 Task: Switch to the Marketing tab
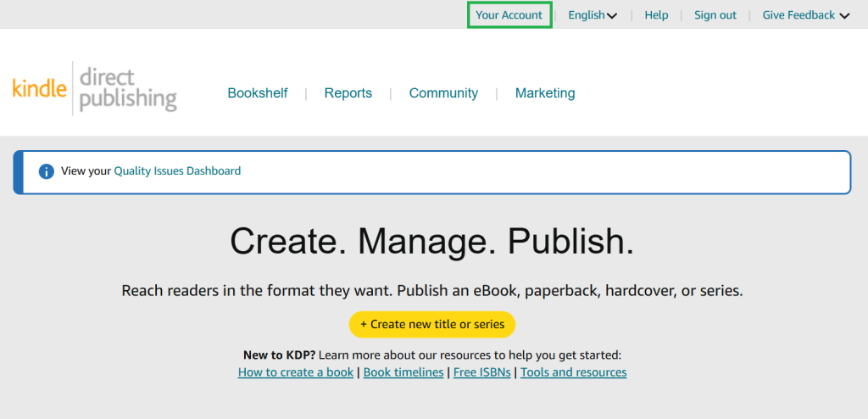pos(545,93)
